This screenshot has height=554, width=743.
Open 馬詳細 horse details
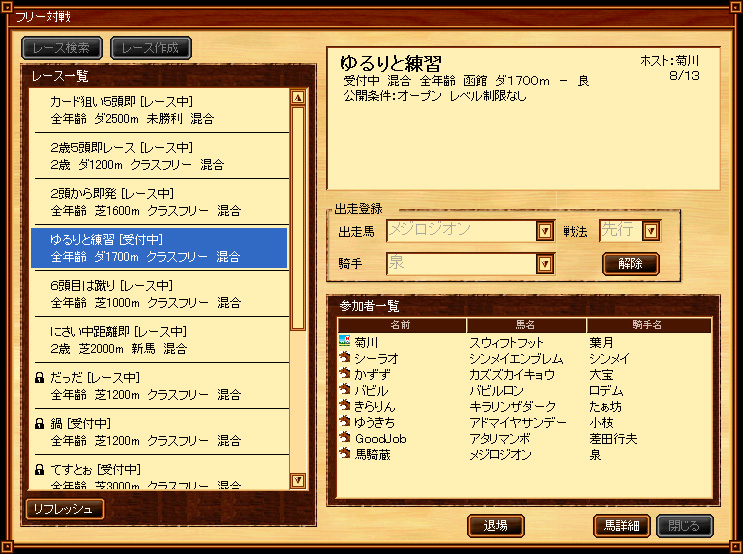(622, 526)
